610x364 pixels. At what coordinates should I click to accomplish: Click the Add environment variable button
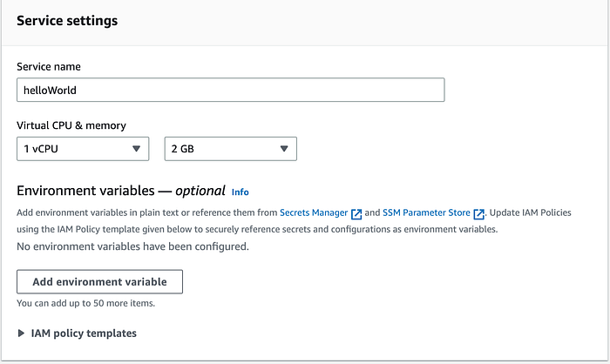(x=99, y=281)
